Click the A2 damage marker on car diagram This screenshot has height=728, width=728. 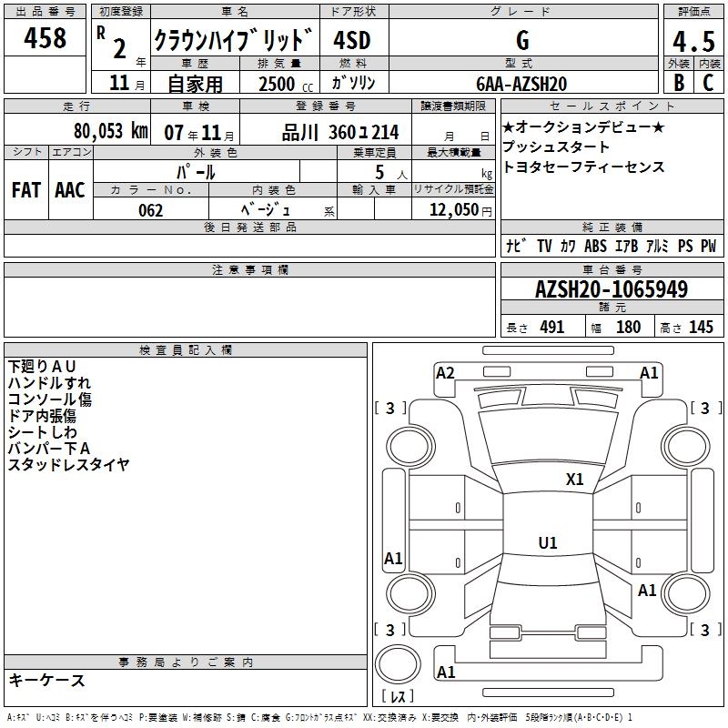click(445, 372)
